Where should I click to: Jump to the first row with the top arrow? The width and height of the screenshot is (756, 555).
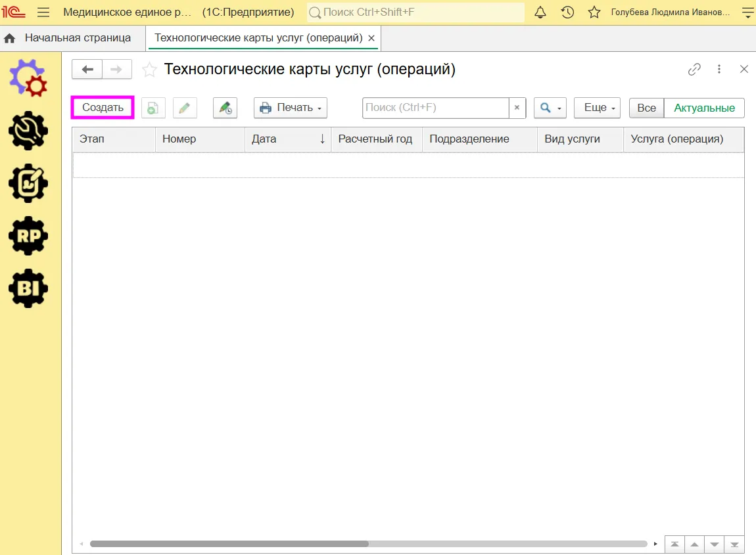(x=674, y=544)
